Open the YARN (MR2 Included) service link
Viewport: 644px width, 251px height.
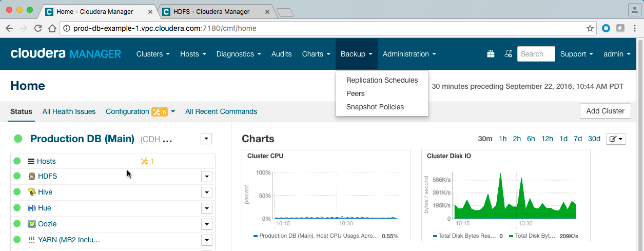69,240
